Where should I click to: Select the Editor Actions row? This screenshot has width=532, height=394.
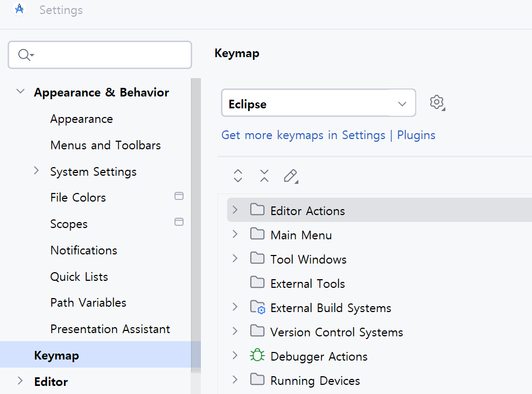[379, 210]
